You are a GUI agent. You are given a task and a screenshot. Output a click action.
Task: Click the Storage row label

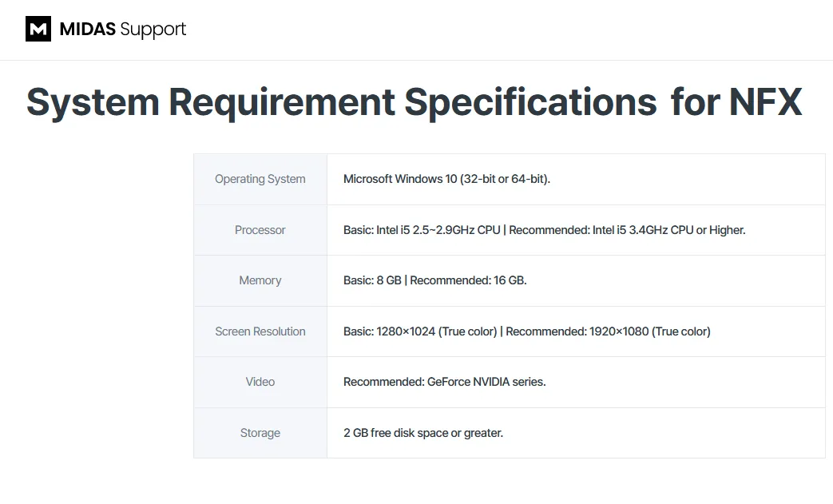[x=260, y=433]
